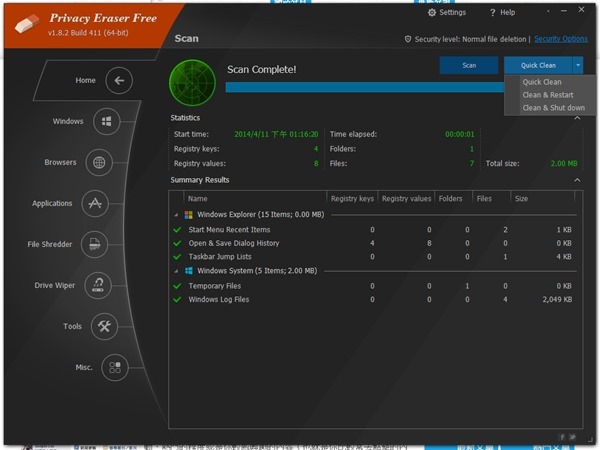Screen dimensions: 600x450
Task: Click the Windows Explorer colored flag icon
Action: tap(189, 215)
